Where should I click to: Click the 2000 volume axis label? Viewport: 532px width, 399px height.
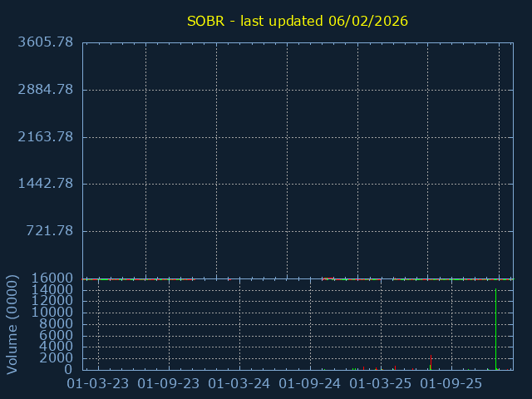56,358
